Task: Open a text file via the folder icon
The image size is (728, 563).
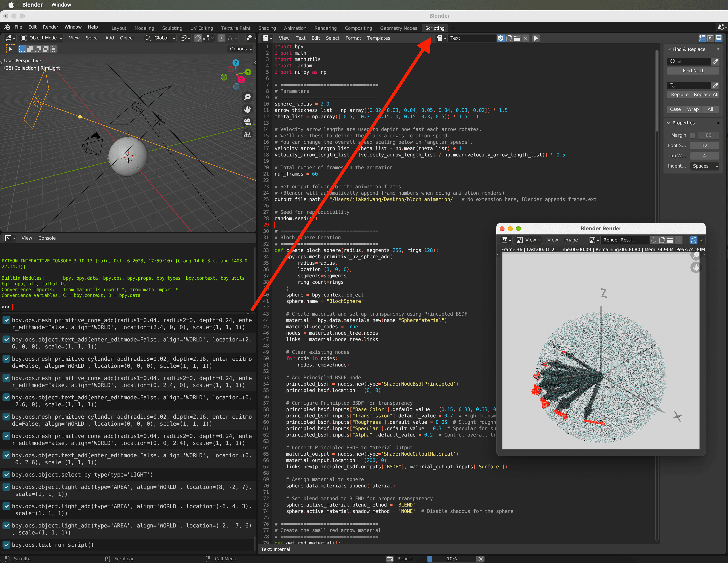Action: click(x=517, y=38)
